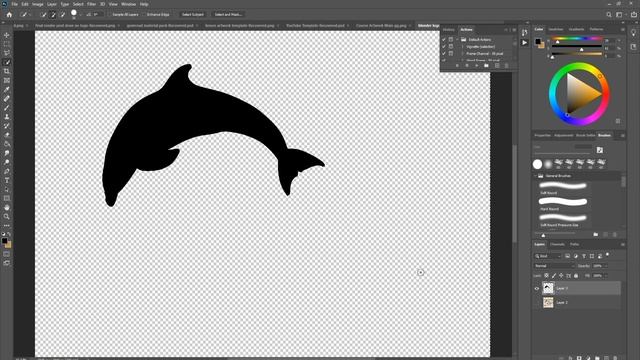
Task: Select the Frame tool
Action: click(x=7, y=80)
